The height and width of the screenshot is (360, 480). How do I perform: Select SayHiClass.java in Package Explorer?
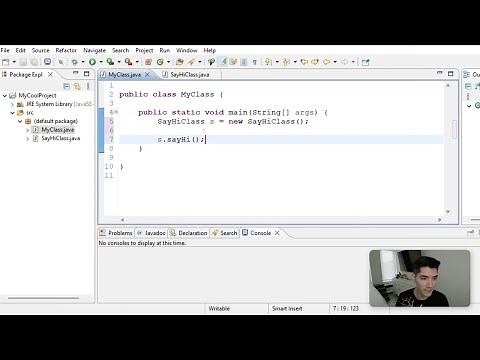61,138
